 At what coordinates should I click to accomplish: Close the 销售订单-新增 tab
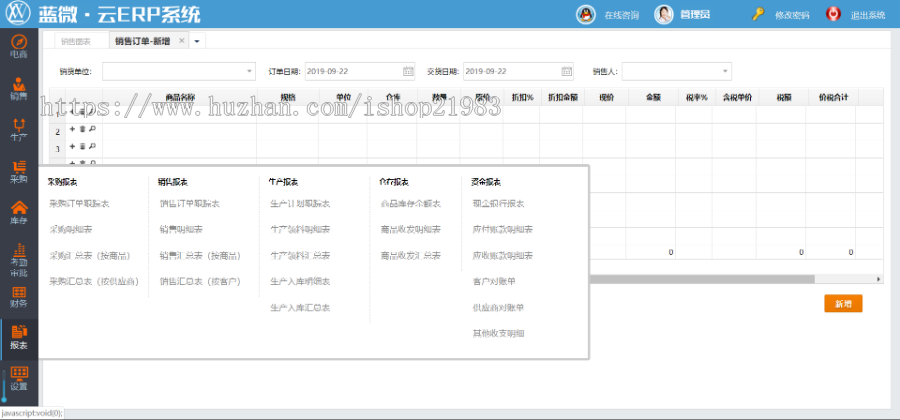pos(181,41)
